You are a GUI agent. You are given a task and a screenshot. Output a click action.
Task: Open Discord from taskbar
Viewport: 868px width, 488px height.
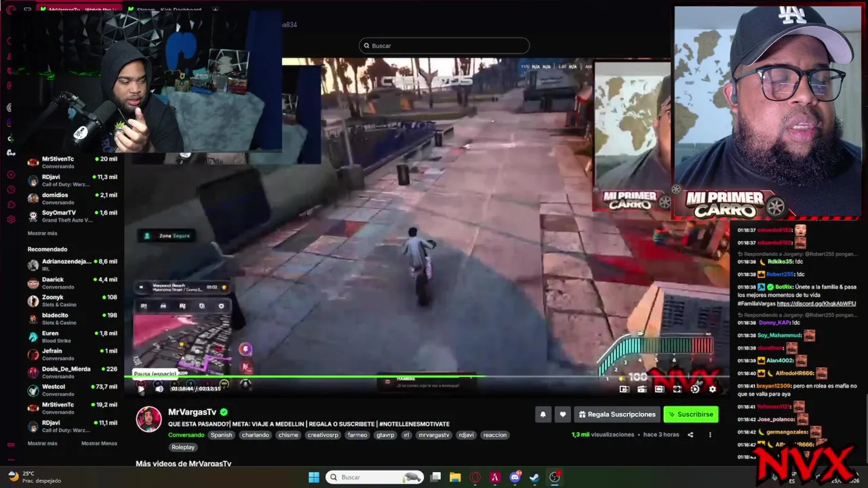[x=515, y=477]
